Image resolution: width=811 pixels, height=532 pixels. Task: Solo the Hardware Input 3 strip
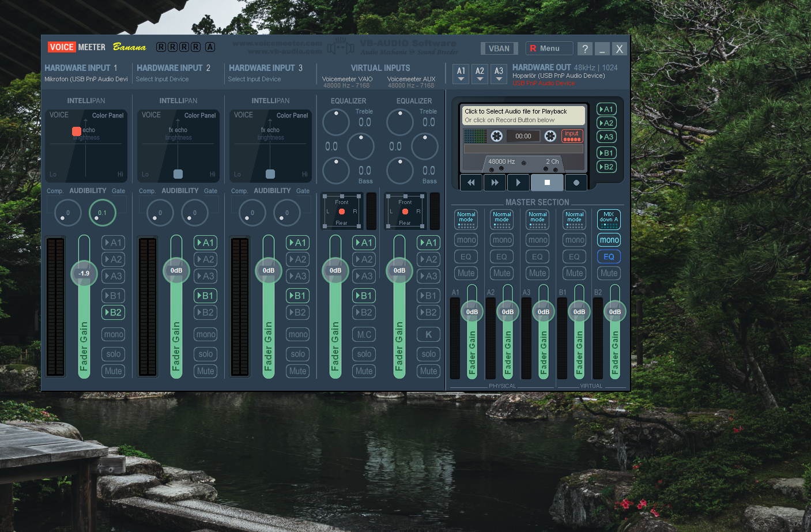click(298, 354)
